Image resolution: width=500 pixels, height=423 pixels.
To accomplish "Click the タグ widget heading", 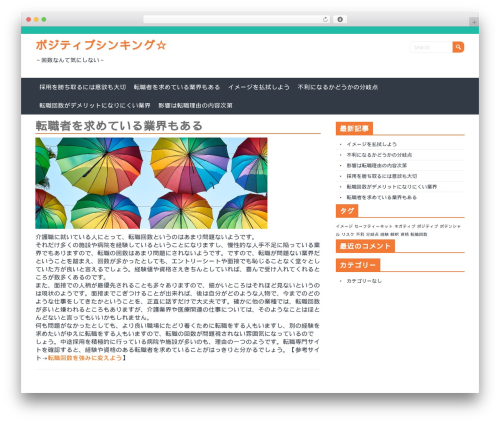I will point(347,211).
